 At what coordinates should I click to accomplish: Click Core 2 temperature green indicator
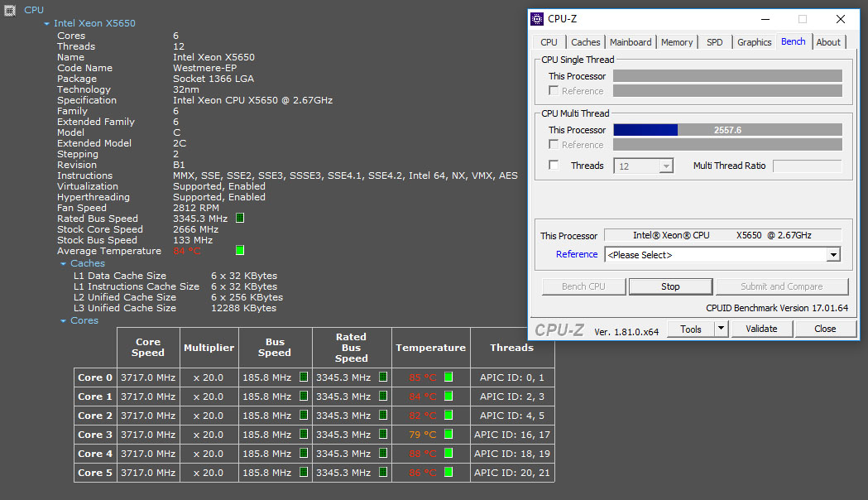448,415
